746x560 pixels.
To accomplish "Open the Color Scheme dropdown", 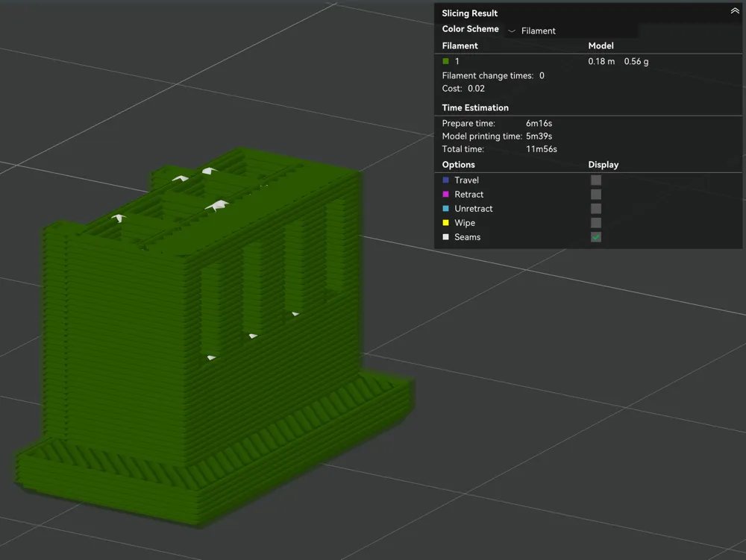I will 571,31.
